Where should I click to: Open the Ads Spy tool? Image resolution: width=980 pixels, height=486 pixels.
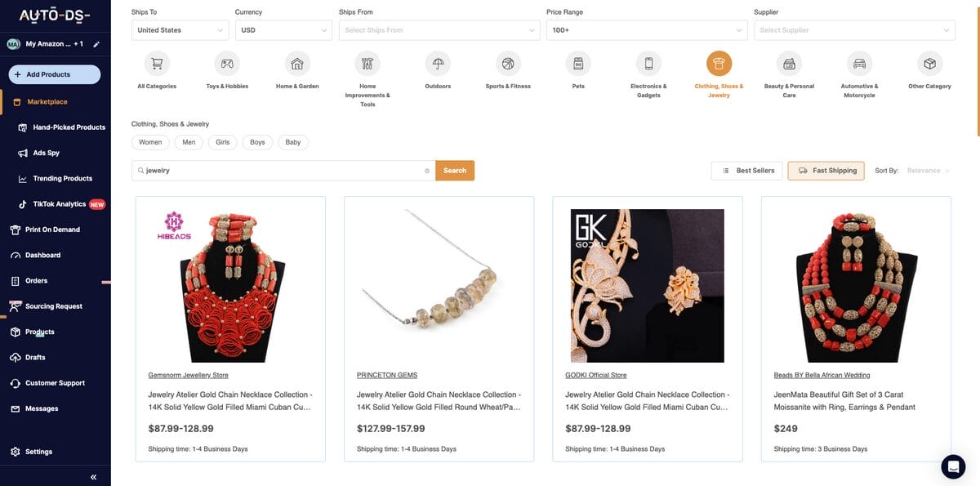click(49, 152)
